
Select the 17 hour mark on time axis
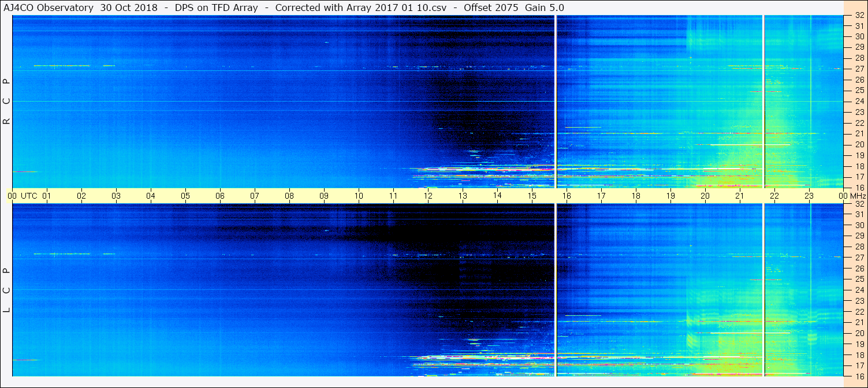601,196
